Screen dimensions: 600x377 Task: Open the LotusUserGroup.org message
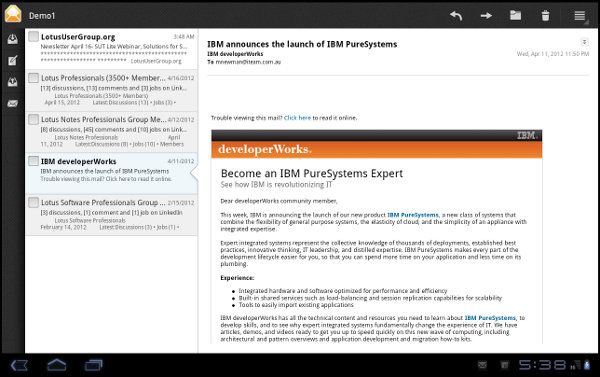[111, 49]
